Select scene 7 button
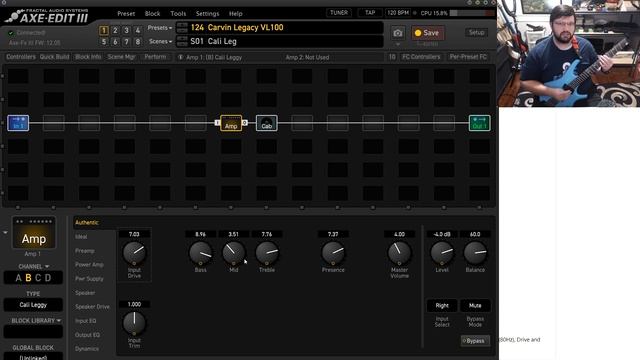 click(127, 42)
